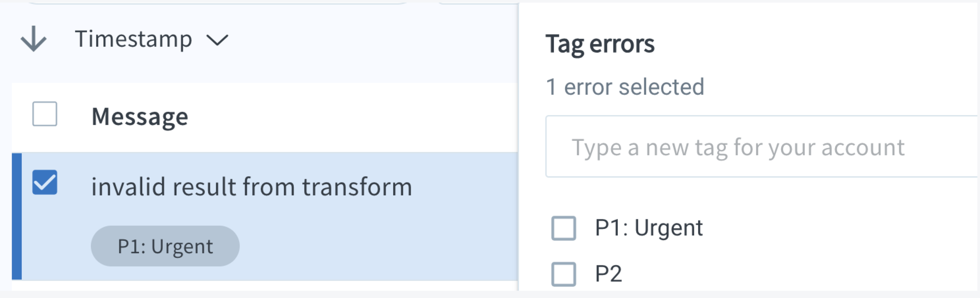Open the Timestamp sorting dropdown
This screenshot has height=298, width=980.
click(x=217, y=39)
